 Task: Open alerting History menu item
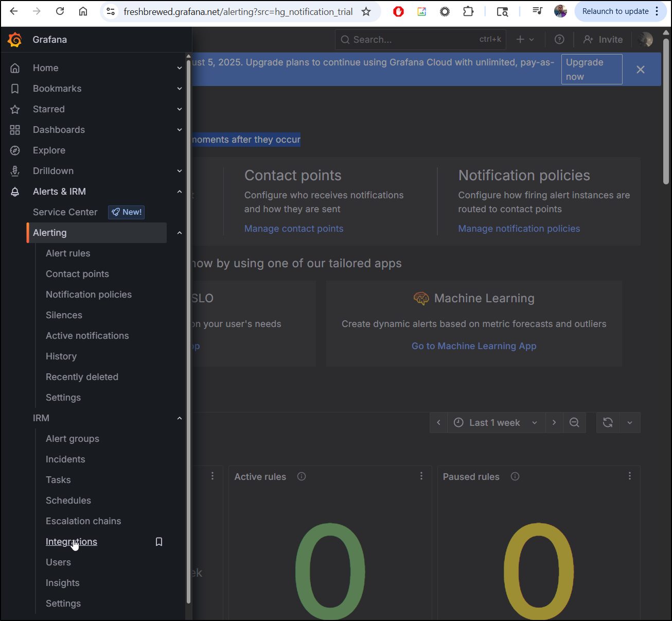click(x=61, y=356)
